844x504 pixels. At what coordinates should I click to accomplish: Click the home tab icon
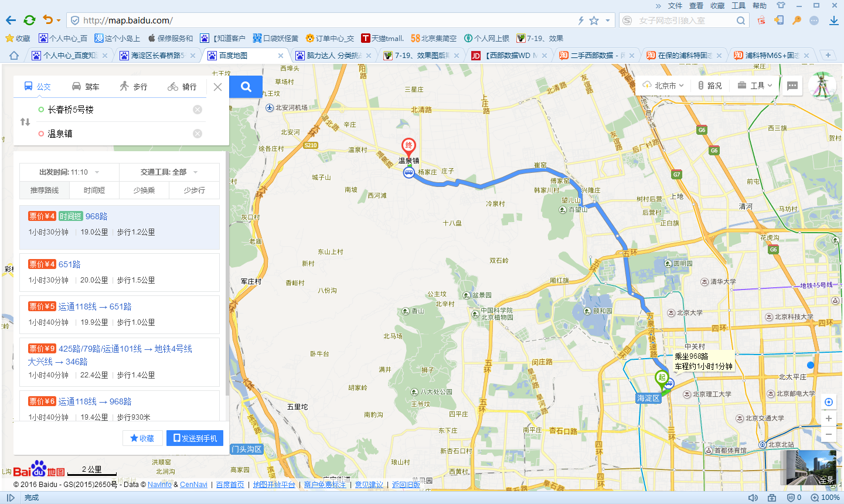click(14, 56)
